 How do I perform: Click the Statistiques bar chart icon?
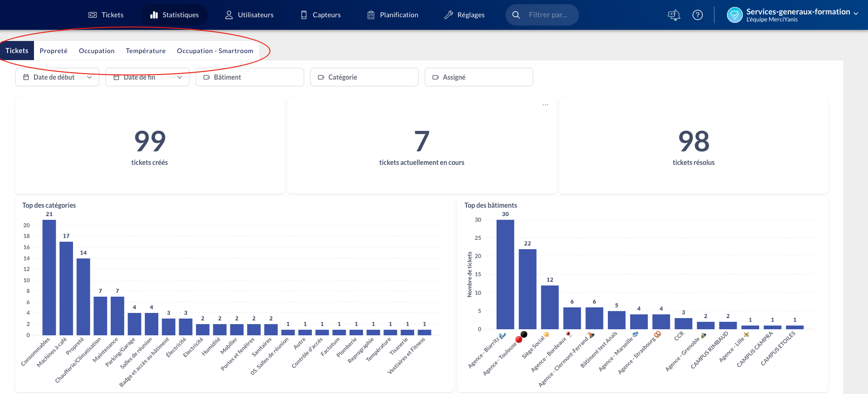point(154,15)
